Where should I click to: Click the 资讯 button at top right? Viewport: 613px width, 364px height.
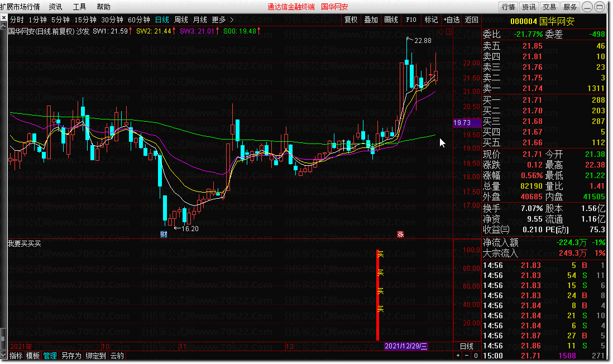point(529,7)
